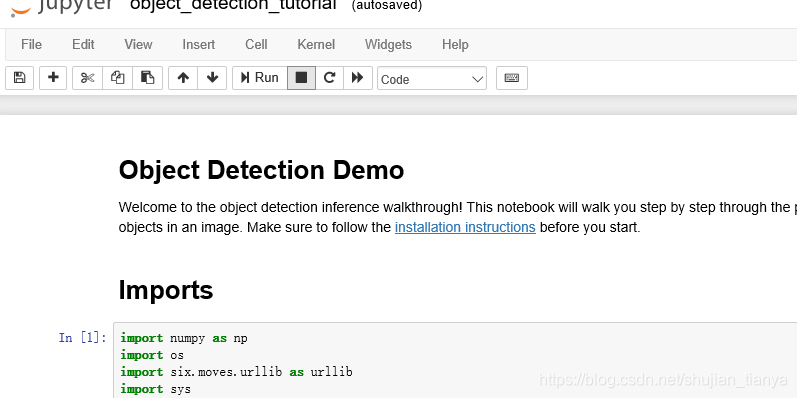Open the command palette keyboard icon
The height and width of the screenshot is (398, 797).
pyautogui.click(x=512, y=78)
